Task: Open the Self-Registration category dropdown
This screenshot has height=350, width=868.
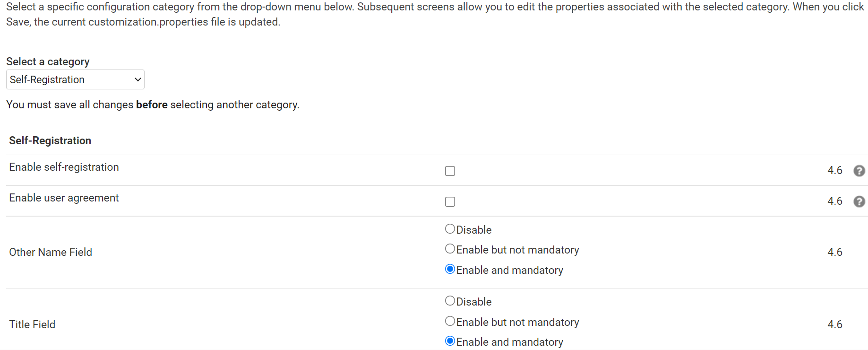Action: click(x=75, y=79)
